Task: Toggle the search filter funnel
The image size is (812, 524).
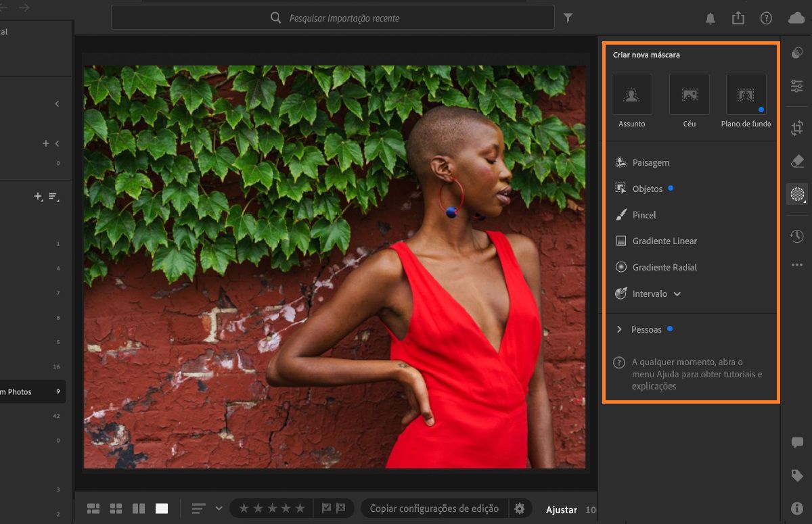Action: [x=568, y=18]
